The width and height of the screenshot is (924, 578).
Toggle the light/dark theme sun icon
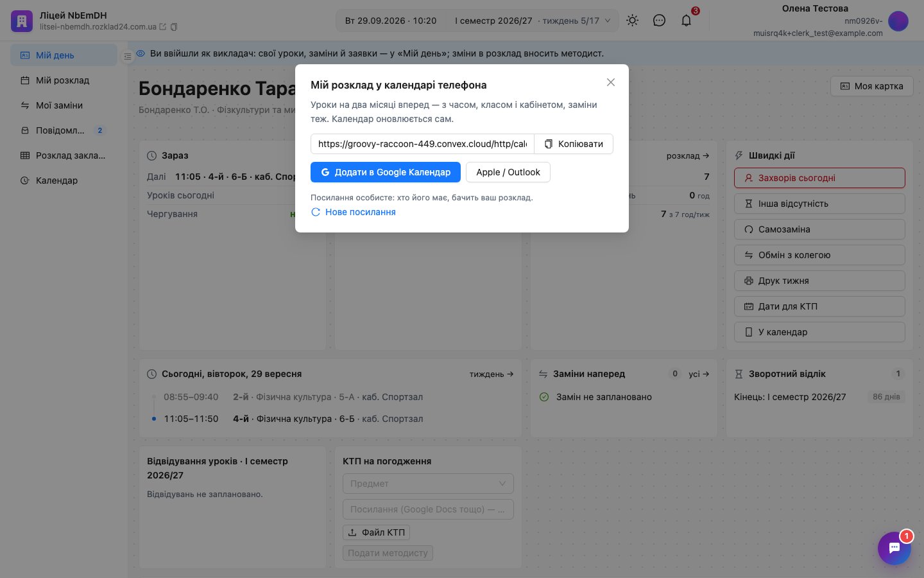click(633, 21)
